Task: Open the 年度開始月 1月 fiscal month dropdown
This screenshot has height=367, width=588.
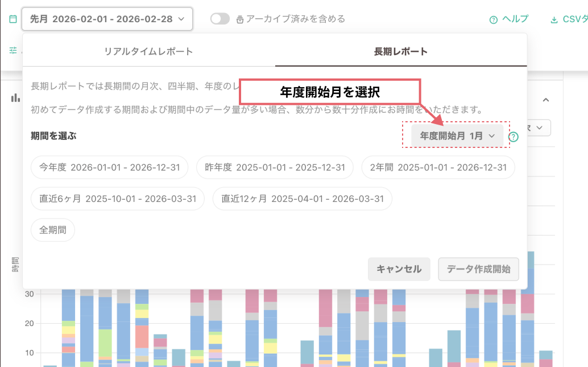Action: 456,135
